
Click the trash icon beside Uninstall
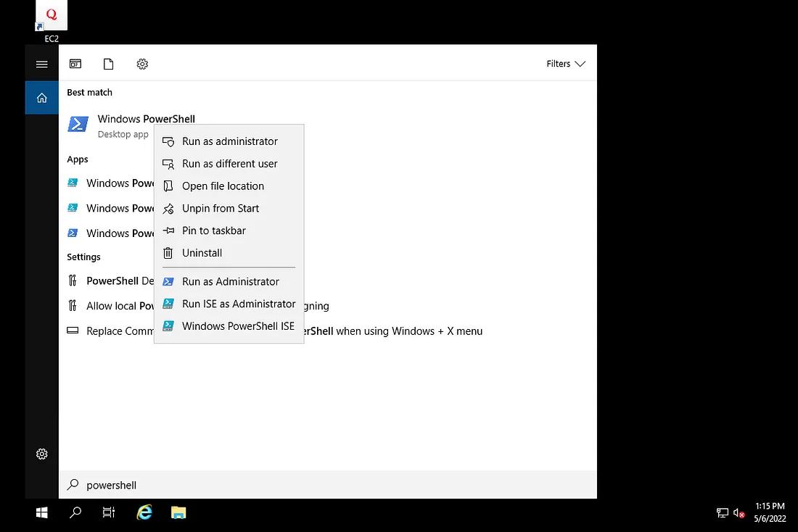pos(168,253)
